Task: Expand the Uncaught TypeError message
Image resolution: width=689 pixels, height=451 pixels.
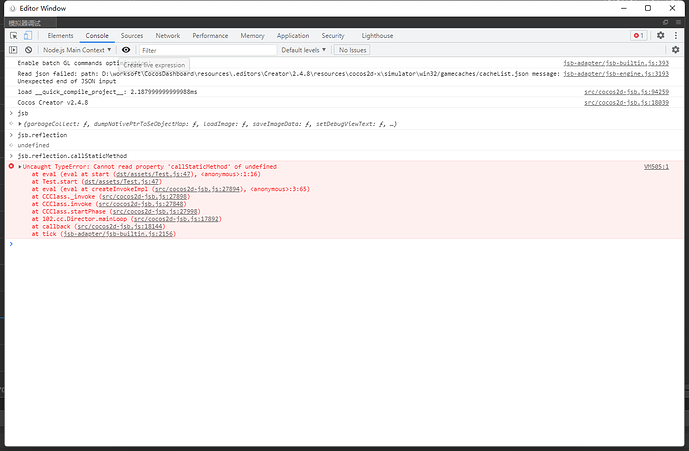Action: pyautogui.click(x=20, y=167)
